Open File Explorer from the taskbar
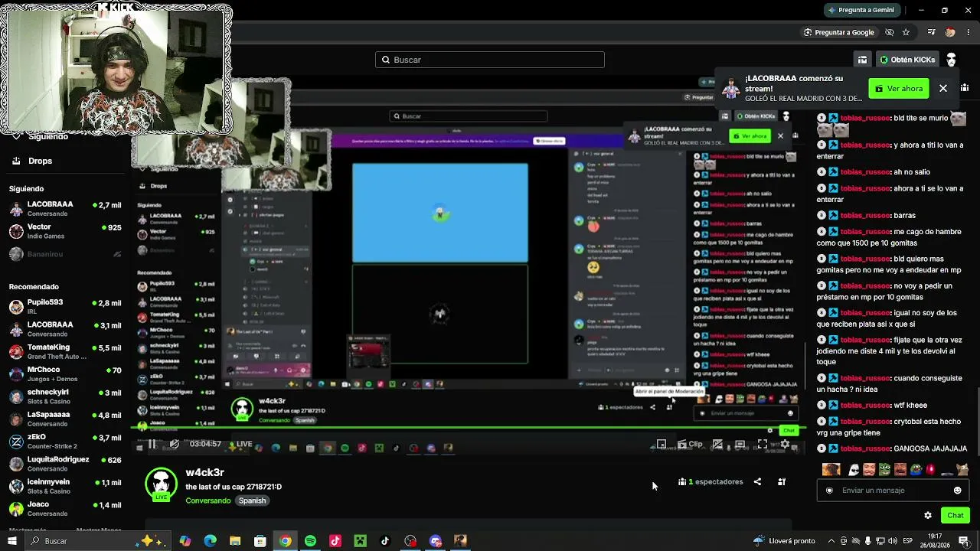Image resolution: width=980 pixels, height=551 pixels. pos(235,541)
